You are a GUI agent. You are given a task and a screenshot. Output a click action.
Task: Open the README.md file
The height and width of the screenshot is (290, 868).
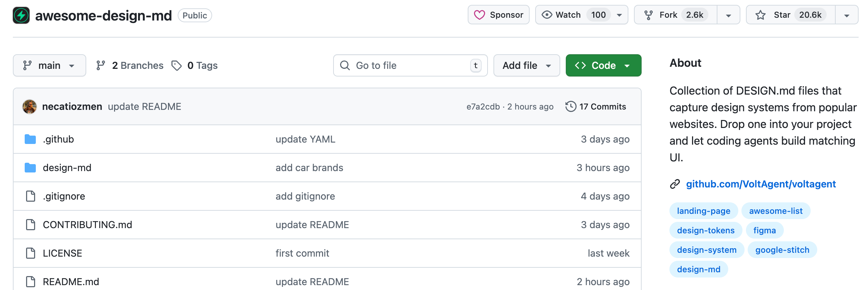click(x=71, y=282)
